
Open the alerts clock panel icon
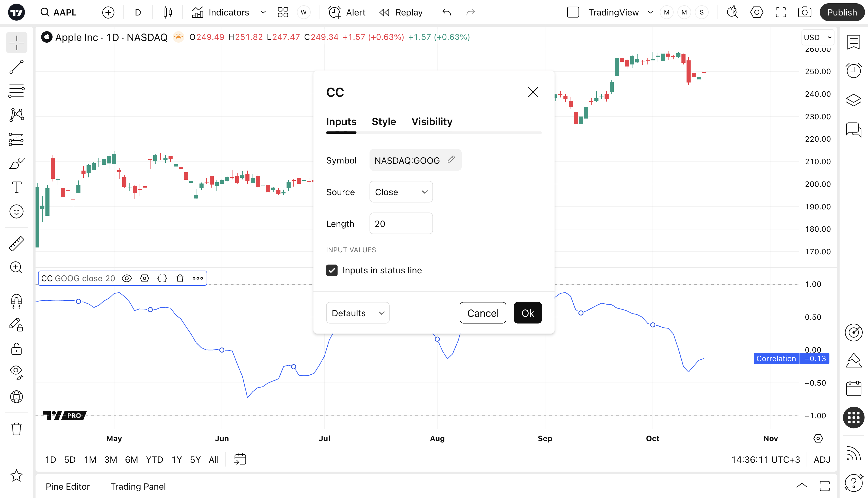[853, 71]
